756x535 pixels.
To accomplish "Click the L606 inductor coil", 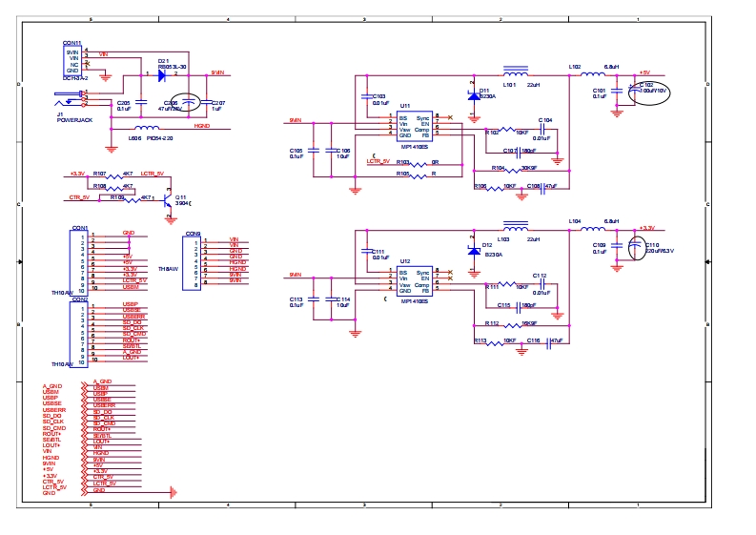I will 147,126.
